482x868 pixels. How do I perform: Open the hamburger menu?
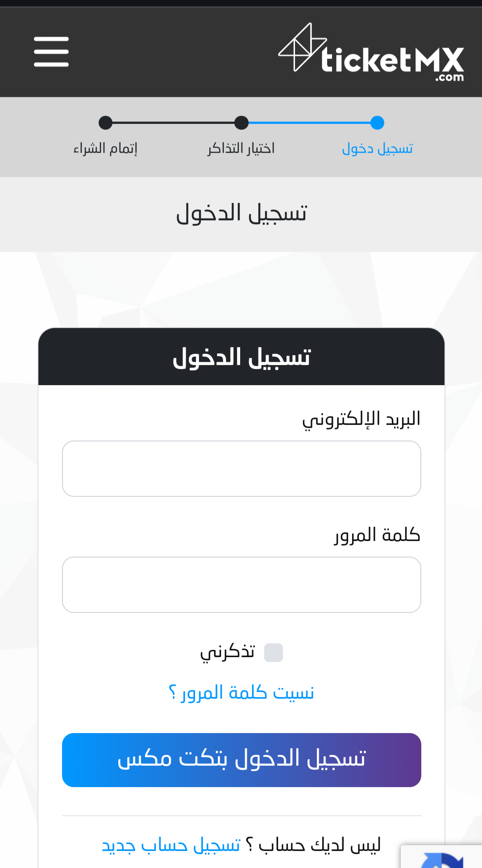51,52
